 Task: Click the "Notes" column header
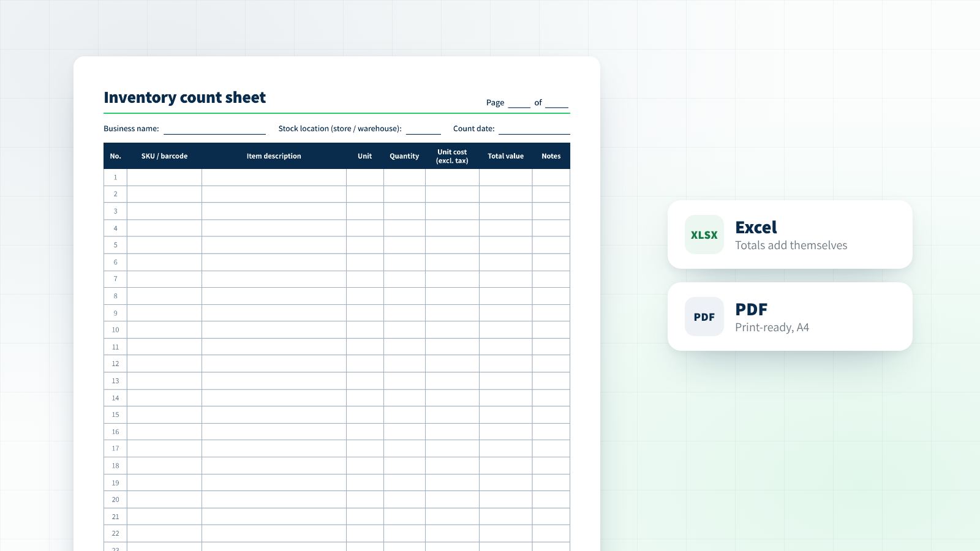click(551, 156)
